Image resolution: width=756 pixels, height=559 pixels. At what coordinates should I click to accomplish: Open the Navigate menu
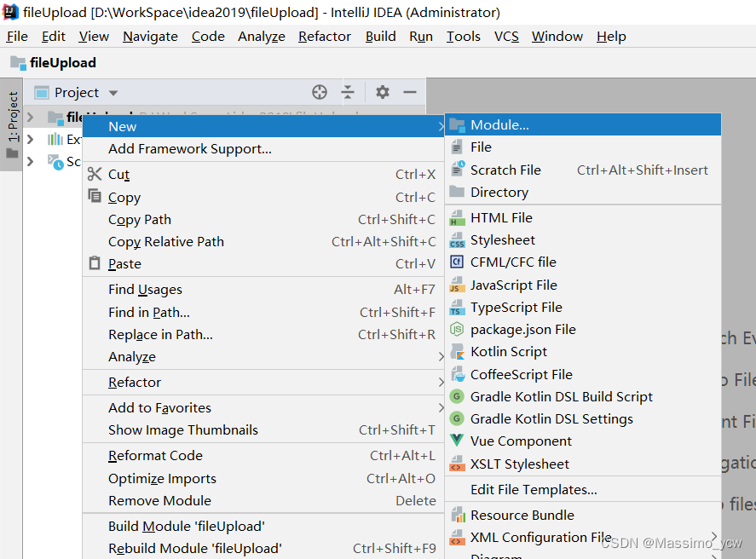point(150,37)
